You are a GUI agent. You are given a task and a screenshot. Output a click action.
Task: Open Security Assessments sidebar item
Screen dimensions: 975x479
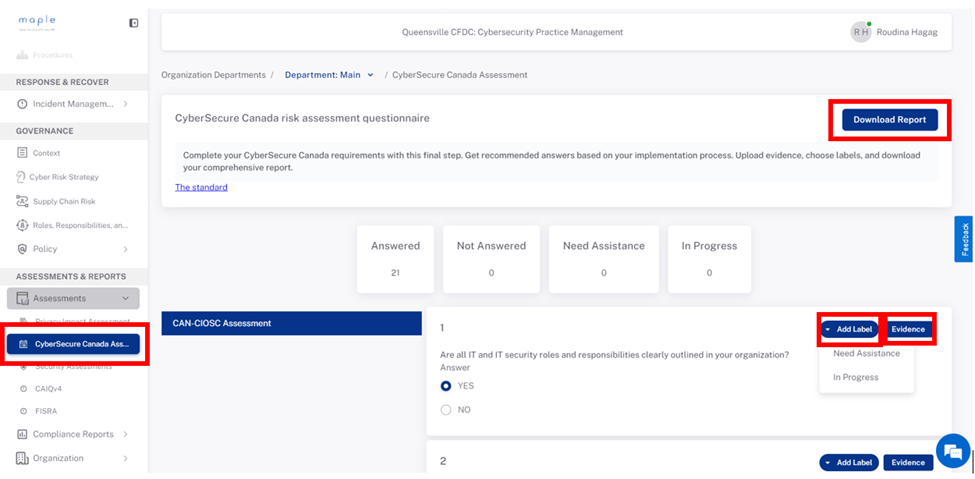(x=66, y=367)
